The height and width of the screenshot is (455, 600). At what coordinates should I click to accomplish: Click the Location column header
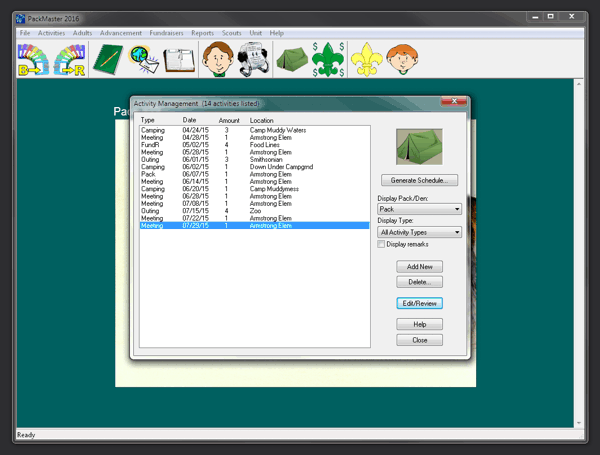(261, 120)
